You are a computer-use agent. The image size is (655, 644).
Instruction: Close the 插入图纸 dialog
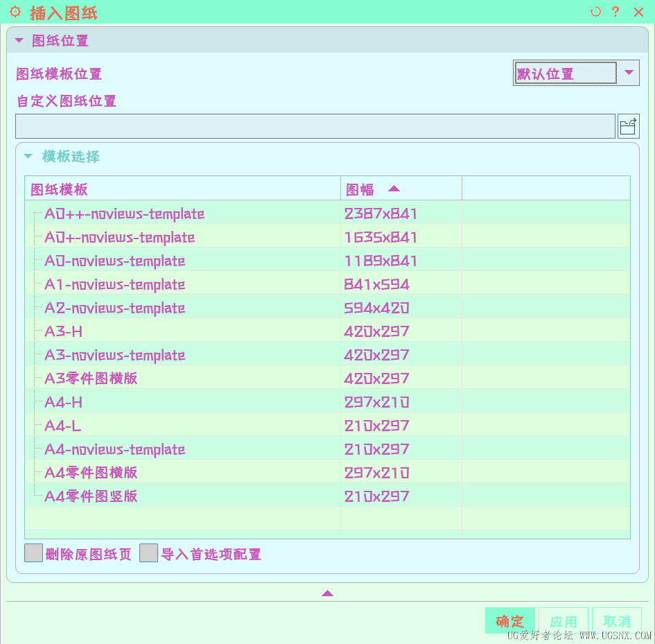point(638,12)
